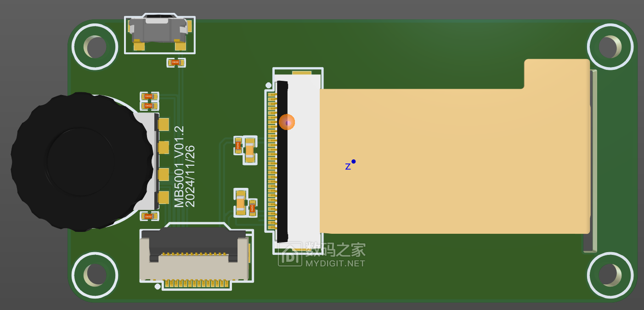
Task: Click the MB5001 V01.2 silkscreen text
Action: tap(179, 166)
